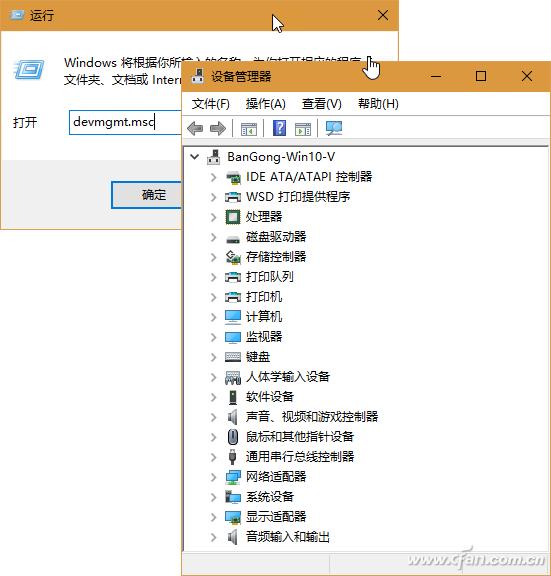Open the 操作(A) menu
Screen dimensions: 551x576
click(x=266, y=104)
